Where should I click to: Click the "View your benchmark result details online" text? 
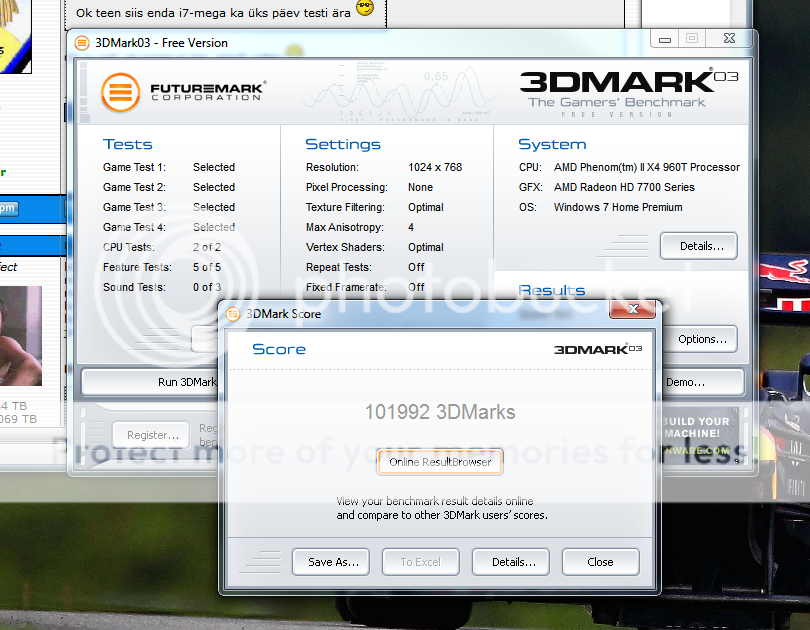(x=435, y=501)
